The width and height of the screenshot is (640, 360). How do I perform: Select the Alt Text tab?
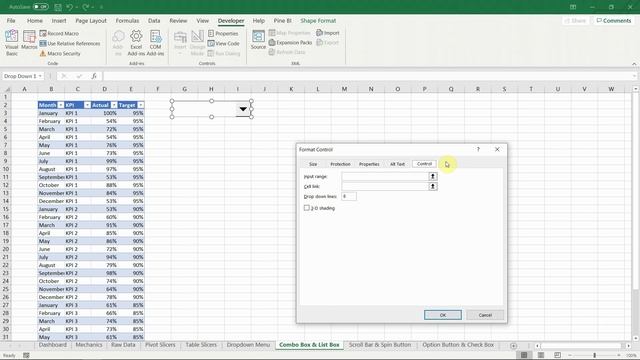click(397, 164)
